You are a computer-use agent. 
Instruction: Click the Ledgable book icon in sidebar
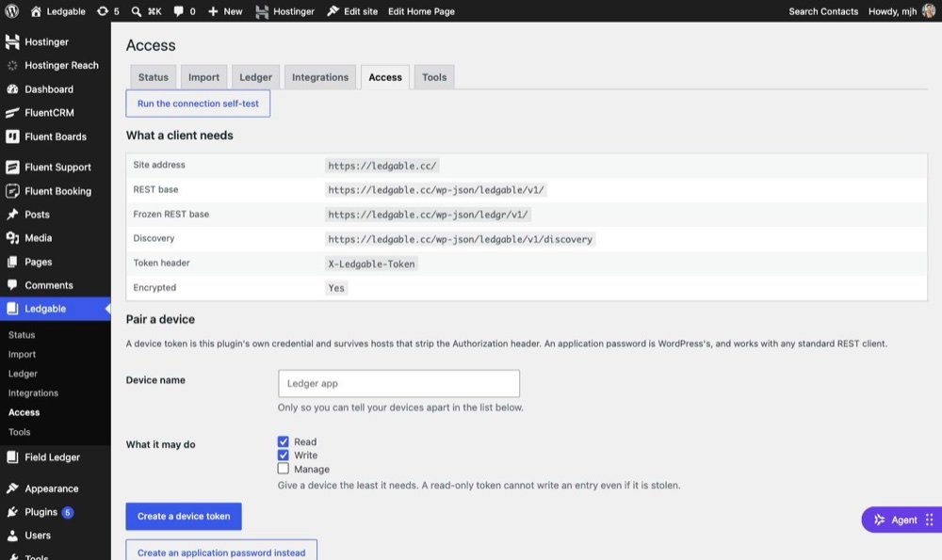point(12,309)
